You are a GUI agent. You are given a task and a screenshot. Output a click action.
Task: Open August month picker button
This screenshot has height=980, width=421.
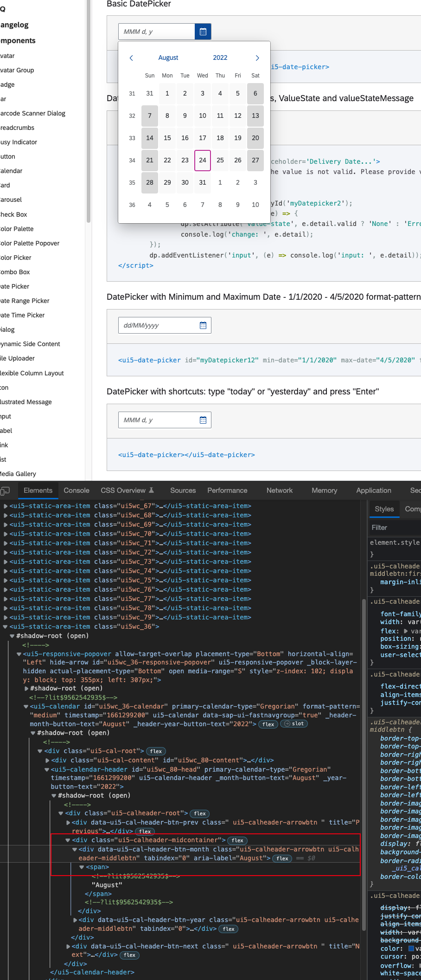[x=168, y=58]
